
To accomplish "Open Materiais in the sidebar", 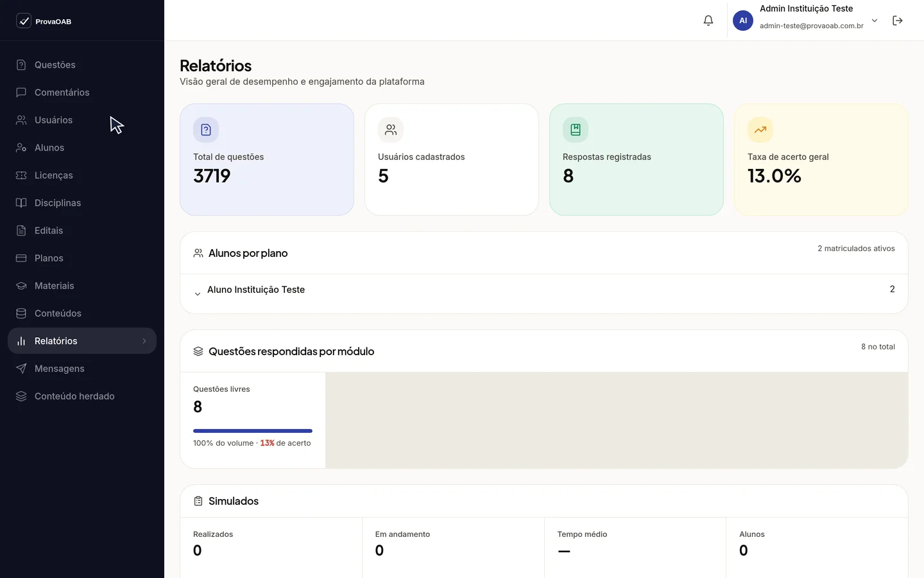I will coord(82,286).
